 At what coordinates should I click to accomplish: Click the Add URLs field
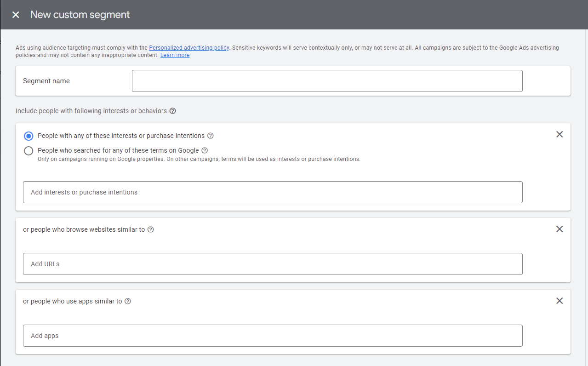pos(273,264)
